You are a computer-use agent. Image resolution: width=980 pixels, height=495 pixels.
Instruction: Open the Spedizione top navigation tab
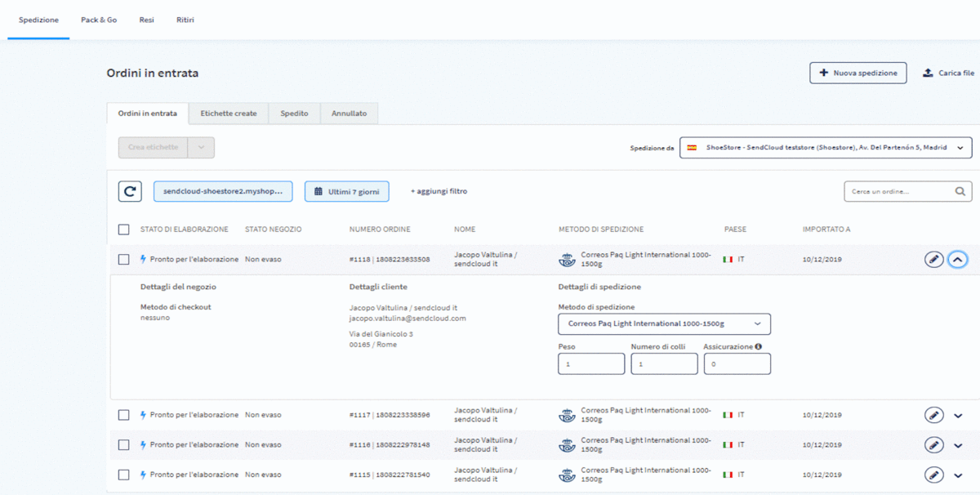click(x=38, y=20)
